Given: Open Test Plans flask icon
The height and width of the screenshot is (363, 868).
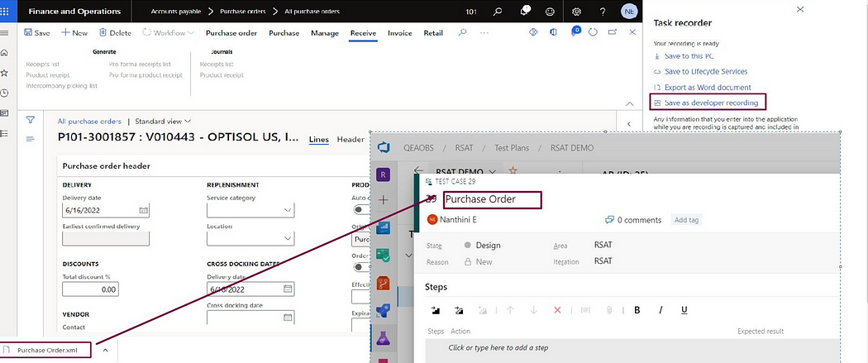Looking at the screenshot, I should click(384, 338).
